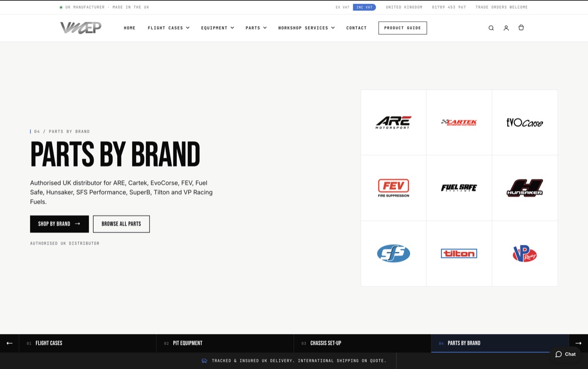Switch pricing to EX VAT
The image size is (588, 369).
coord(343,7)
